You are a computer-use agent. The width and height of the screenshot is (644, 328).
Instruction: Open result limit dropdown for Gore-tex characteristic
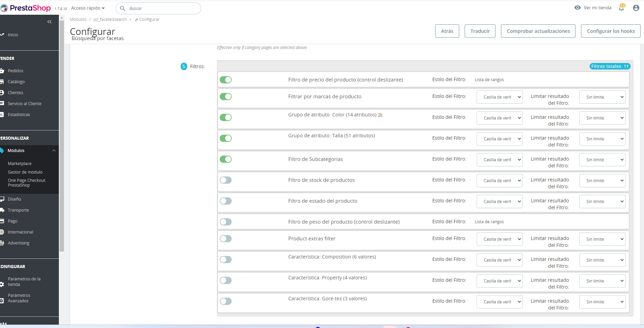[602, 302]
